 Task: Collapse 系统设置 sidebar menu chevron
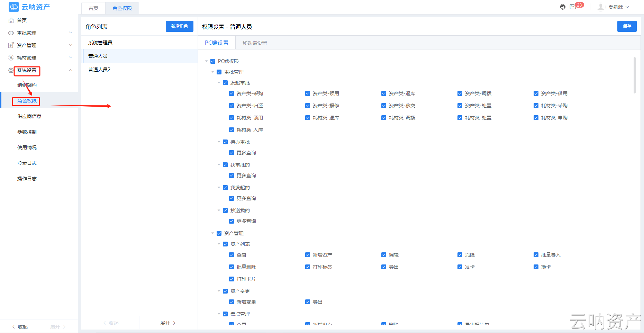[x=71, y=70]
